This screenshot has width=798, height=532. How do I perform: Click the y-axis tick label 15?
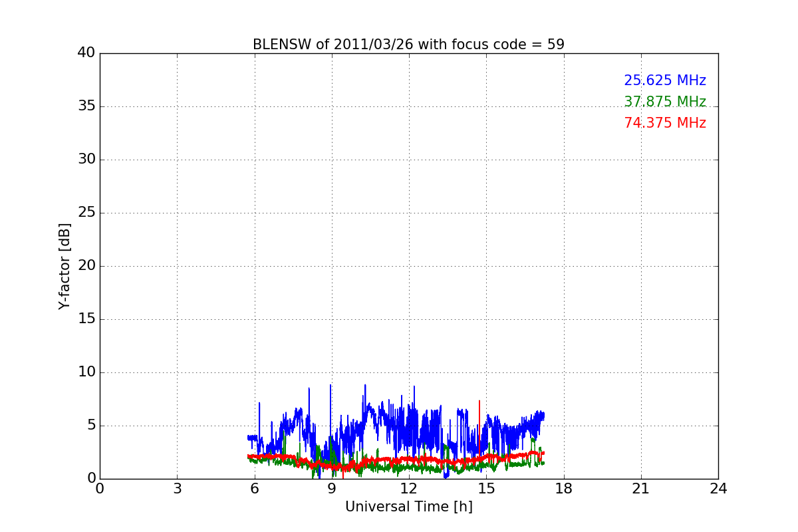pyautogui.click(x=86, y=319)
